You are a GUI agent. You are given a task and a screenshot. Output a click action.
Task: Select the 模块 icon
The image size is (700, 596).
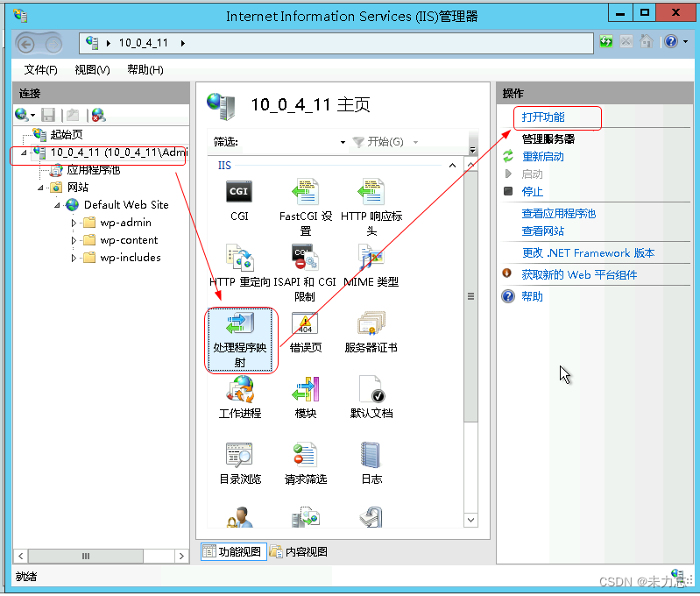(x=306, y=389)
